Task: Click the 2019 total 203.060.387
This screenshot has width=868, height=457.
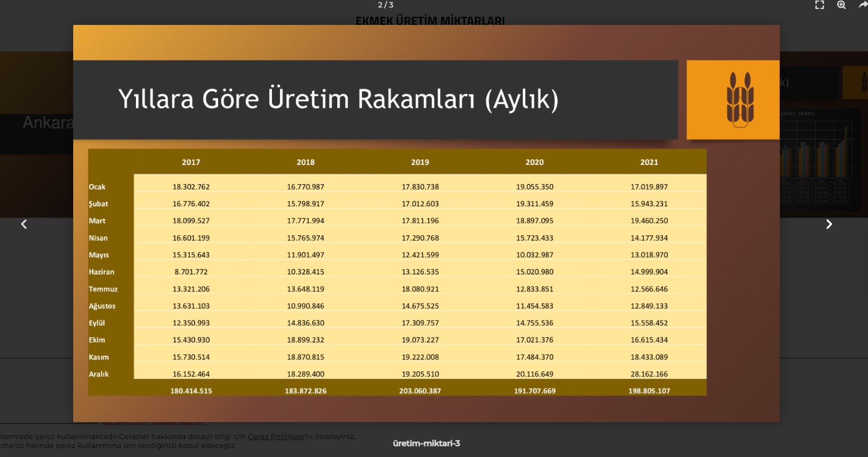Action: (420, 391)
